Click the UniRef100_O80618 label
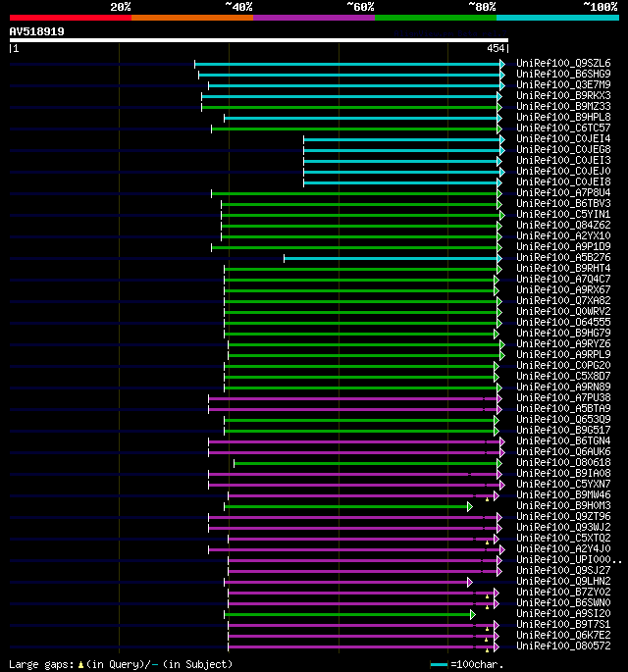 tap(563, 463)
